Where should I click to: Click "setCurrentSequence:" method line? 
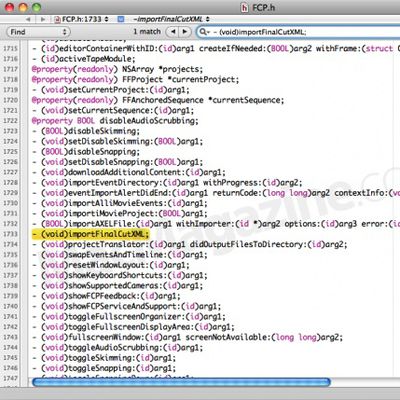(x=113, y=110)
